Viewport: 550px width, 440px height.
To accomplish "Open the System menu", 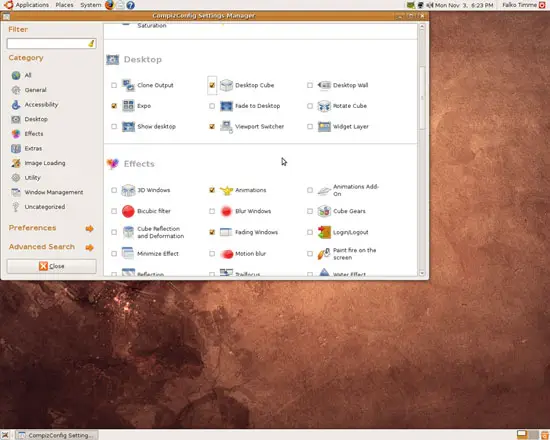I will [x=90, y=5].
